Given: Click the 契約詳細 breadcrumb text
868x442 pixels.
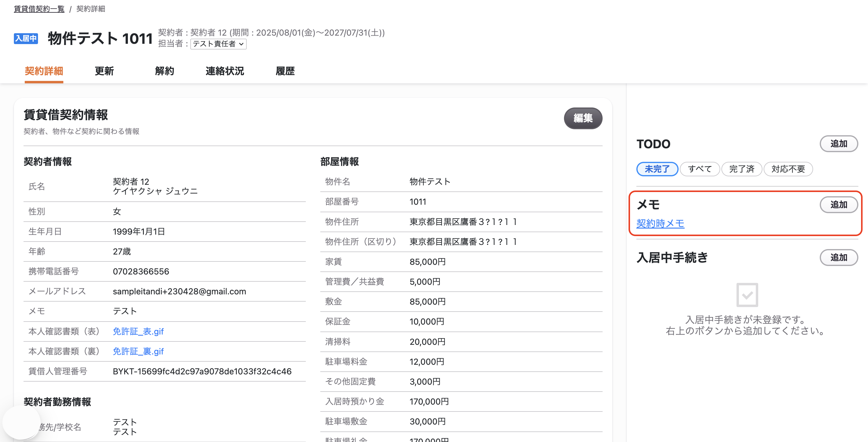Looking at the screenshot, I should (x=91, y=9).
